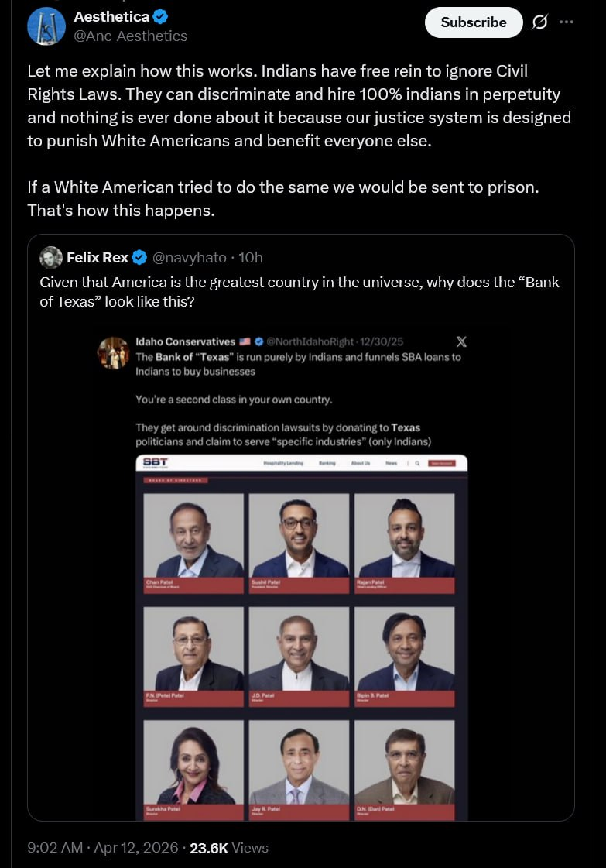Open the photo card captioned Sushil Patel
Viewport: 606px width, 868px height.
299,542
